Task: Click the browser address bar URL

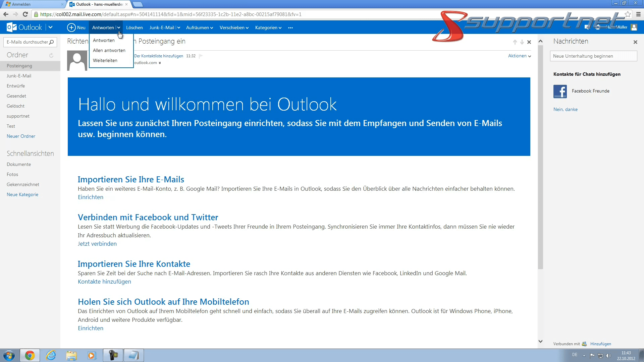Action: point(171,14)
